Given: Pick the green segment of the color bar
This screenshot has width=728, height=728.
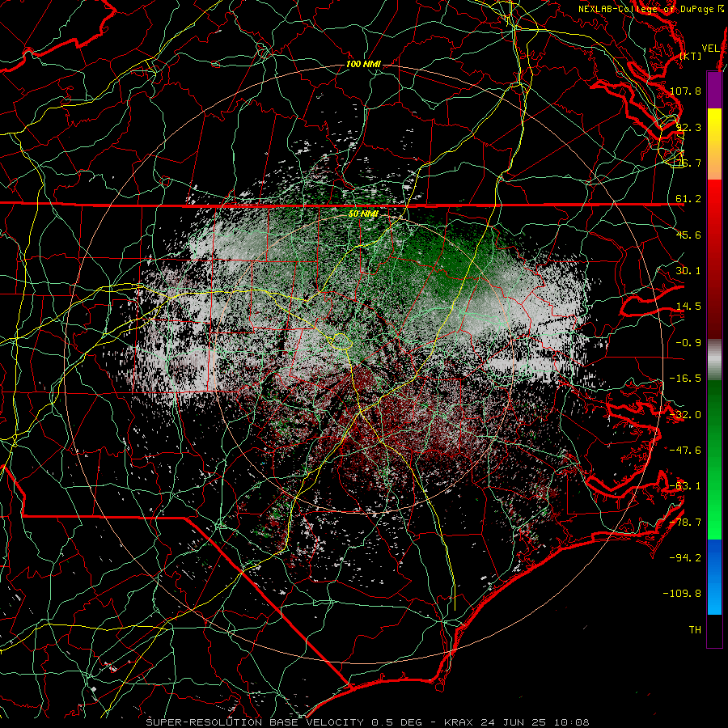Looking at the screenshot, I should [x=714, y=460].
